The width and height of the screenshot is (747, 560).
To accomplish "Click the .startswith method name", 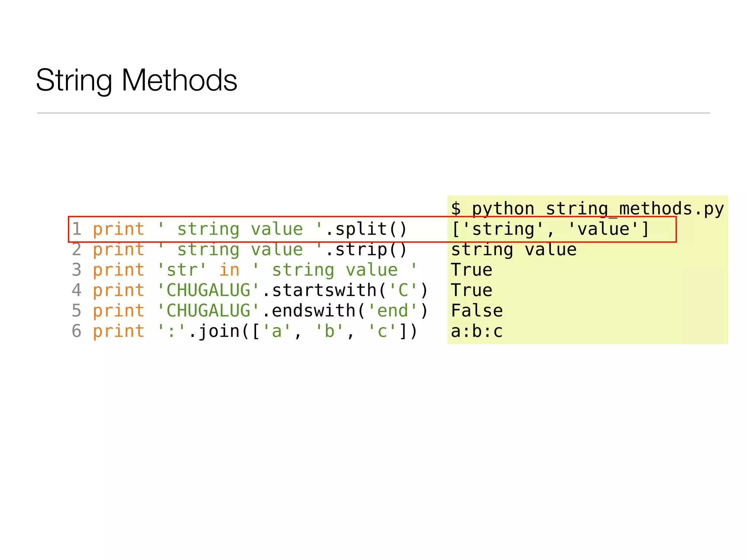I will (324, 291).
